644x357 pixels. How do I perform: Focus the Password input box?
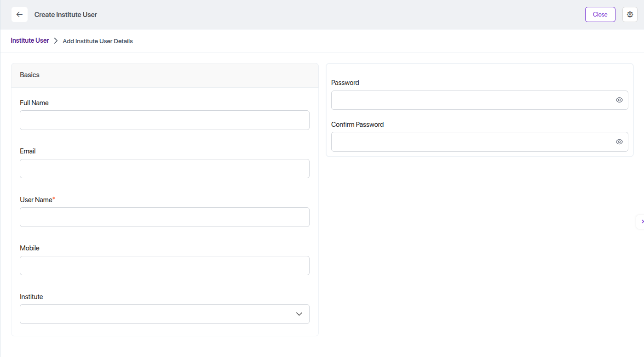(471, 100)
